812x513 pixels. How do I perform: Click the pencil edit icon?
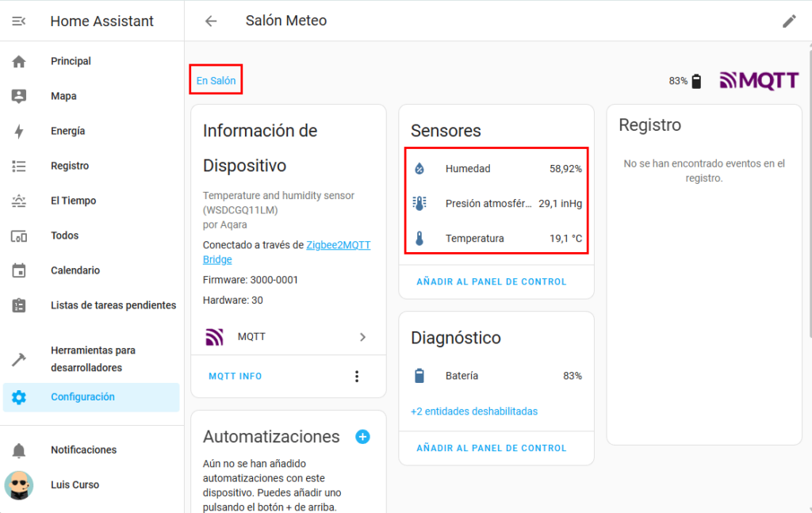pos(789,21)
